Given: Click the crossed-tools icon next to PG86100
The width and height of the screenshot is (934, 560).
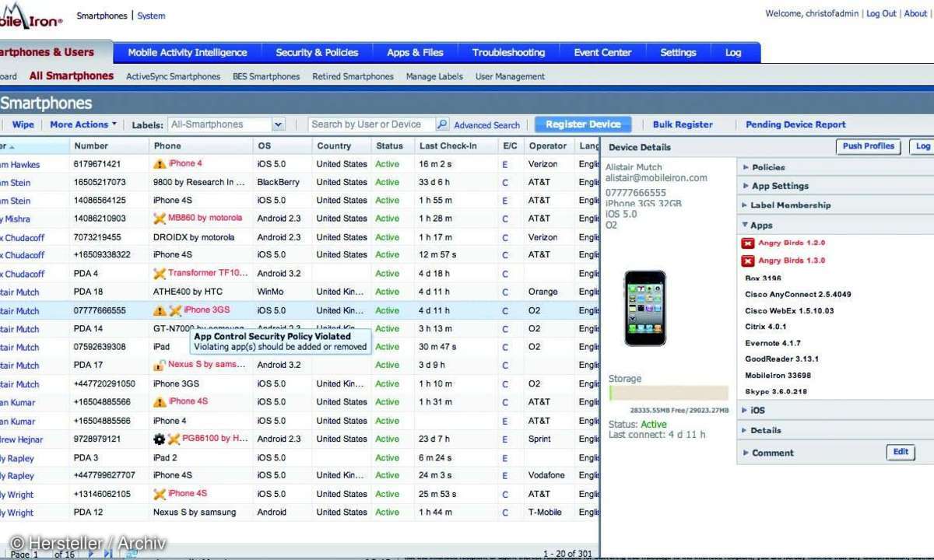Looking at the screenshot, I should (174, 439).
